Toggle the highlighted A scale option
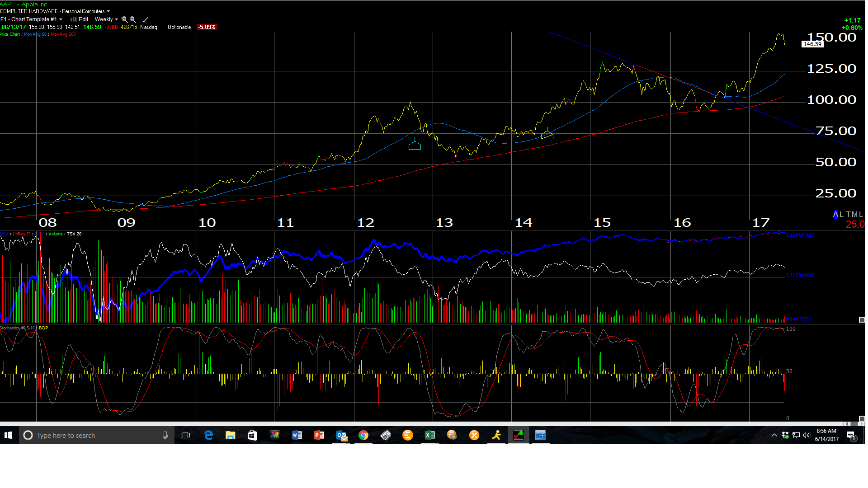868x488 pixels. point(836,215)
